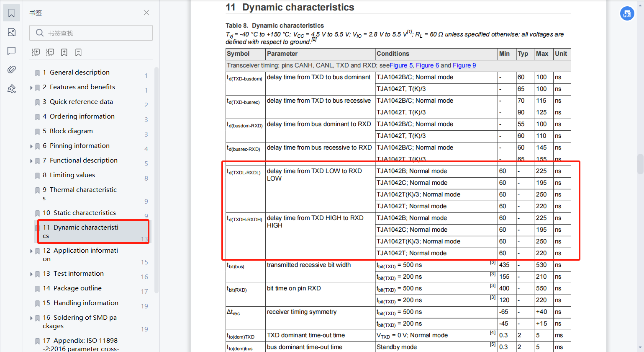Click 'TXD dominant time-out time' text
Image resolution: width=644 pixels, height=352 pixels.
click(306, 335)
